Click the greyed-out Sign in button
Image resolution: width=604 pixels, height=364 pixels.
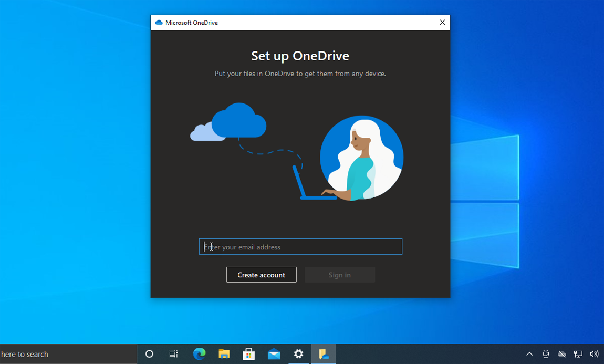(x=340, y=275)
